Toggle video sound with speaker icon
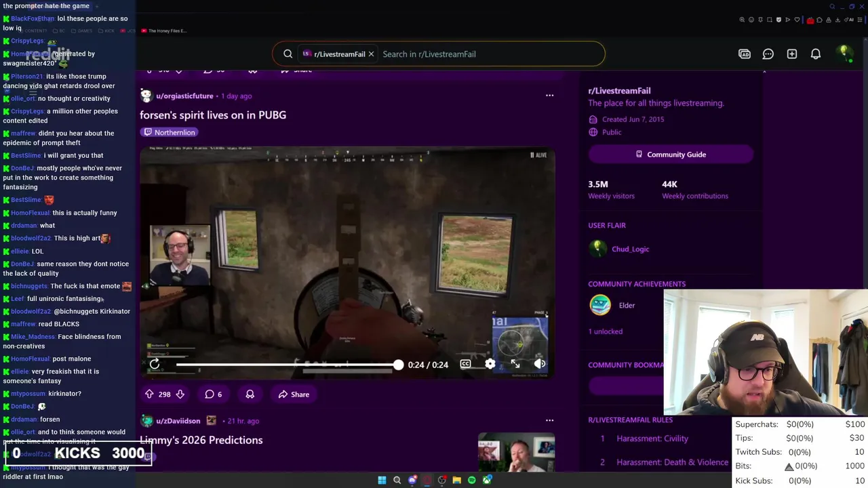 tap(540, 364)
